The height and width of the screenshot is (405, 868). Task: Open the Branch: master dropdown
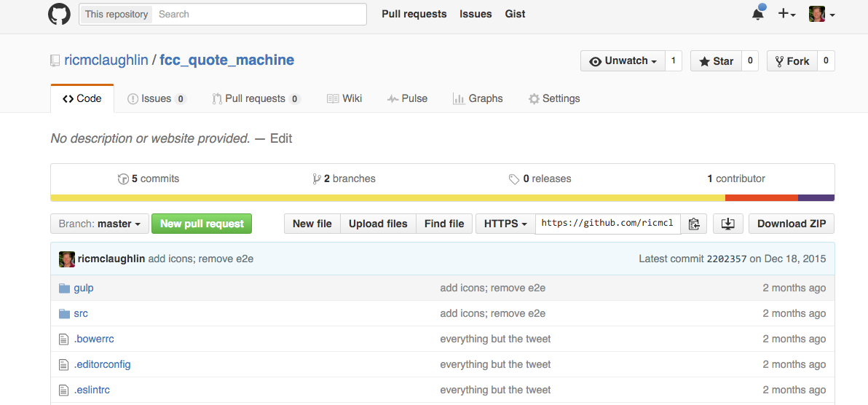tap(100, 224)
